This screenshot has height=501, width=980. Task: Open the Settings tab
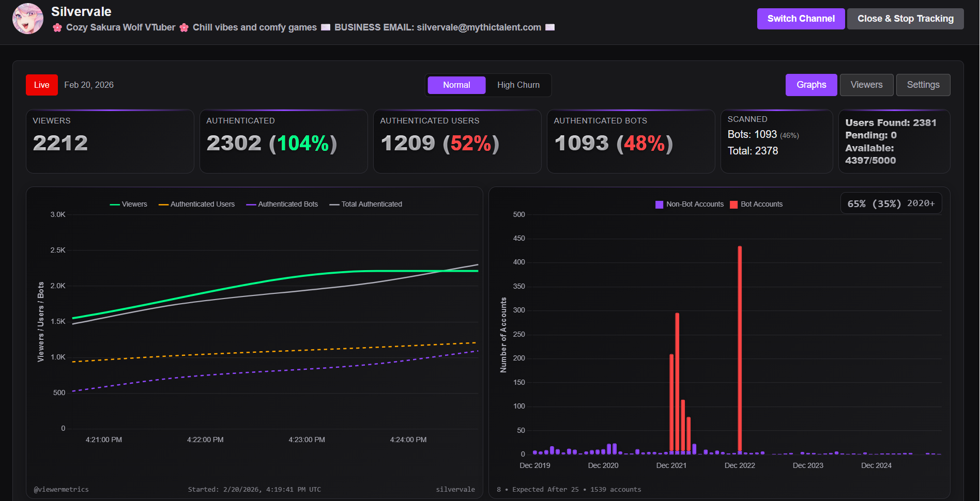click(x=923, y=85)
